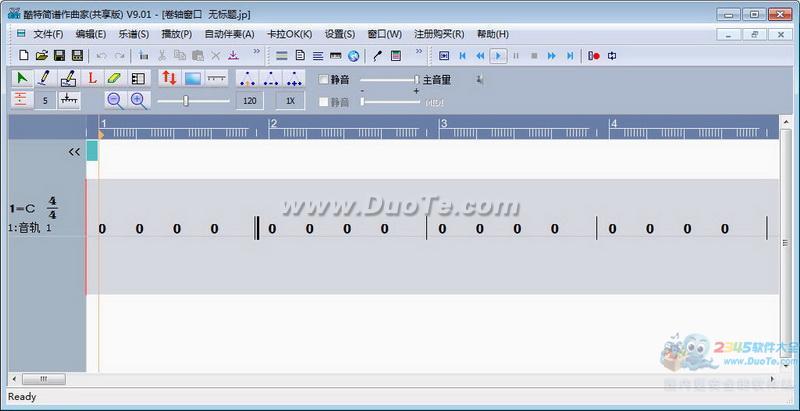The width and height of the screenshot is (800, 411).
Task: Jump to end with skip-forward button
Action: click(x=570, y=56)
